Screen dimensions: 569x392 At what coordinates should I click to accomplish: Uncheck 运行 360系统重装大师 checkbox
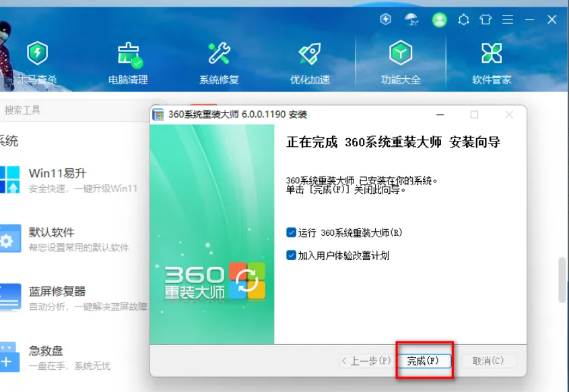(x=291, y=232)
